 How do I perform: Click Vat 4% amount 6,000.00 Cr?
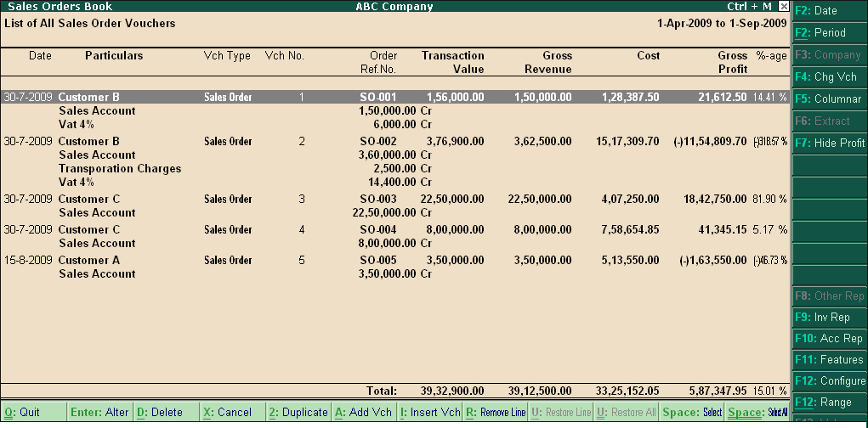pyautogui.click(x=402, y=124)
